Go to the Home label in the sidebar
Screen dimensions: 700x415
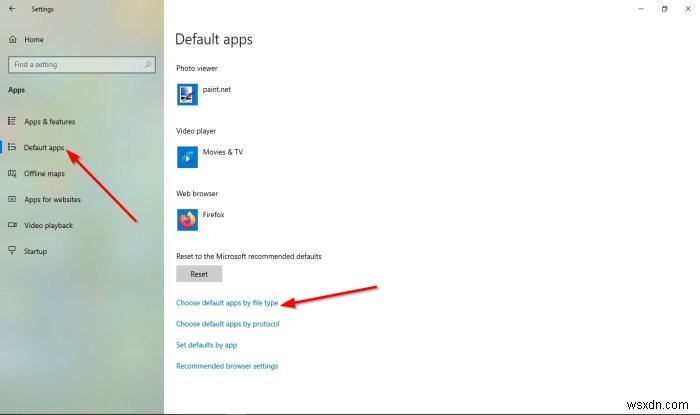click(34, 39)
